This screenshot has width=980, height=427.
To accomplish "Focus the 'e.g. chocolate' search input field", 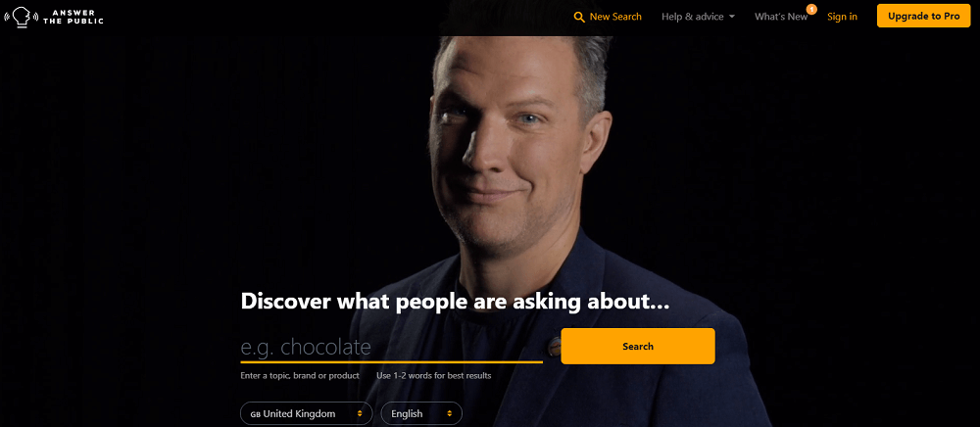I will pyautogui.click(x=391, y=347).
